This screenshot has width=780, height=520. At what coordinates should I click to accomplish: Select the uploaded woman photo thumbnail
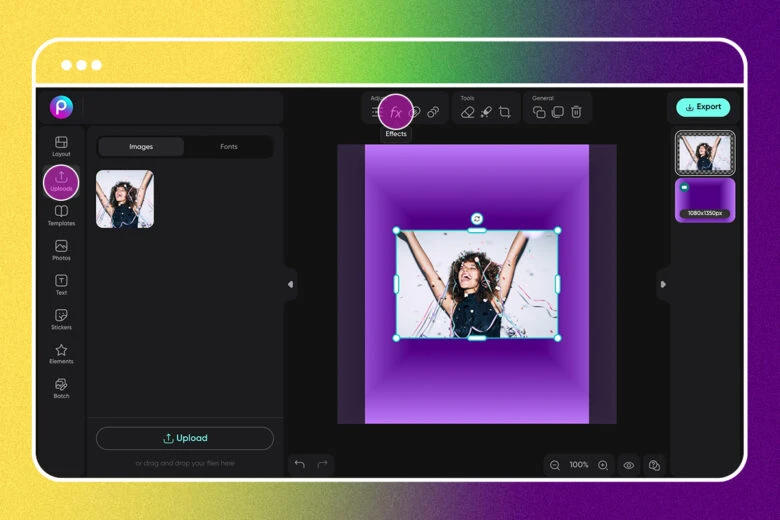(125, 198)
